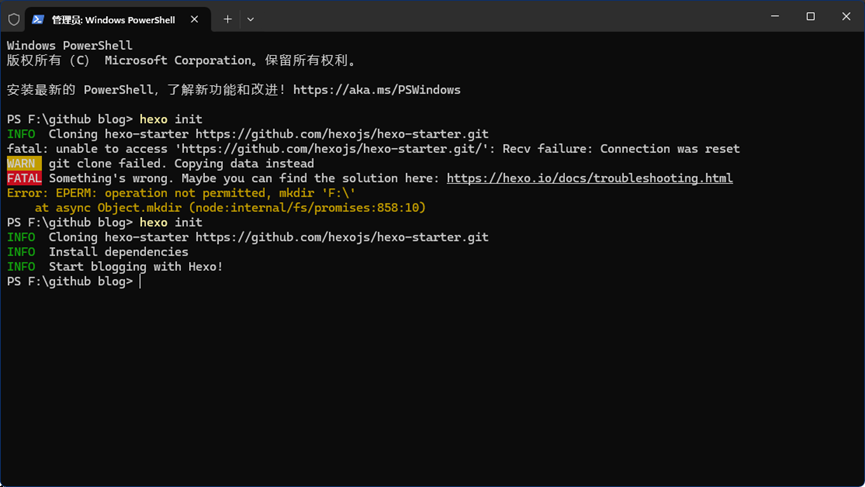Viewport: 865px width, 487px height.
Task: Click the yellow WARN label
Action: pyautogui.click(x=24, y=163)
